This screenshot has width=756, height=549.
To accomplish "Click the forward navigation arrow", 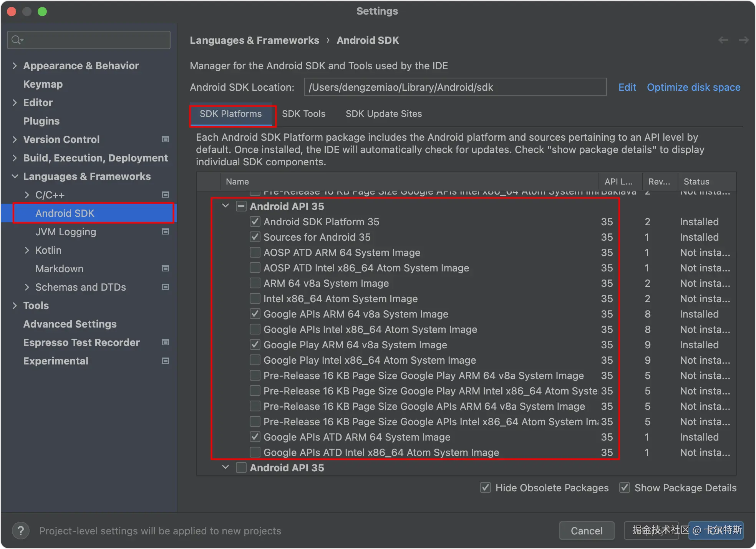I will pyautogui.click(x=744, y=40).
